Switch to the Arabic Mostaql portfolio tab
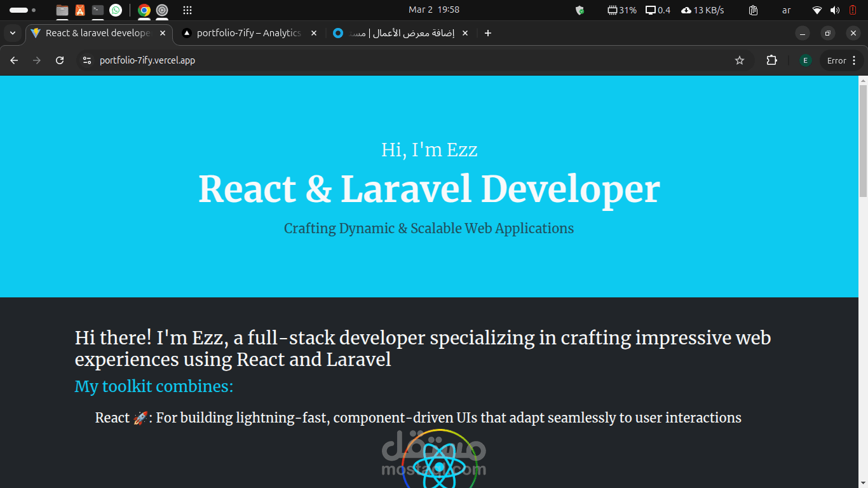Screen dimensions: 868x488 [x=401, y=33]
